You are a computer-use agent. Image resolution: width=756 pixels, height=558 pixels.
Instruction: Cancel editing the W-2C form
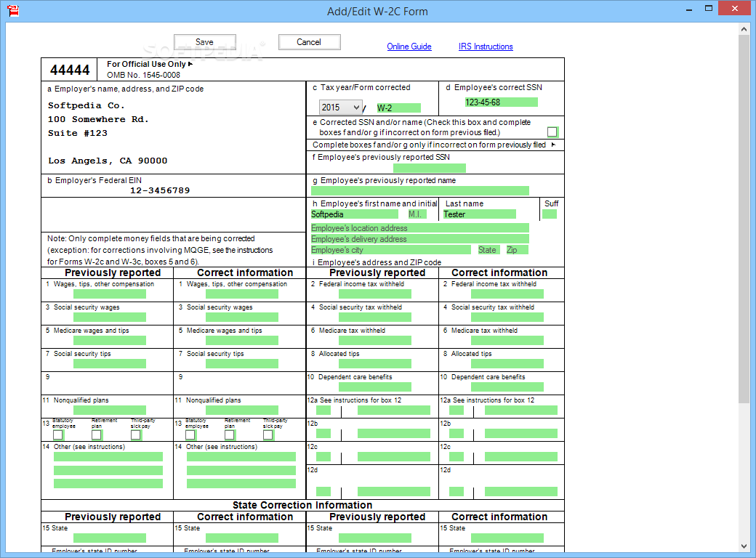[309, 42]
